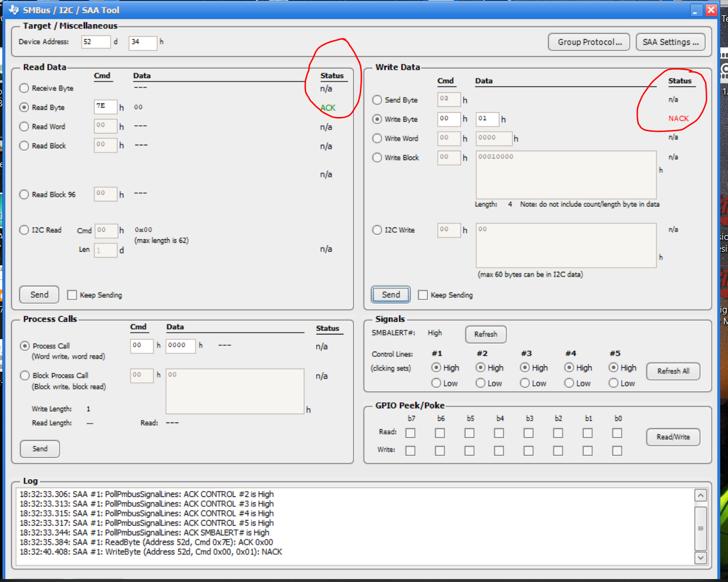This screenshot has width=728, height=582.
Task: Select the Write Byte radio button
Action: pos(377,119)
